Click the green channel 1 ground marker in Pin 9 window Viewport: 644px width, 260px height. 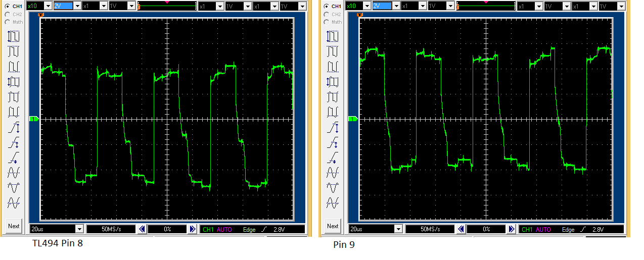click(353, 119)
